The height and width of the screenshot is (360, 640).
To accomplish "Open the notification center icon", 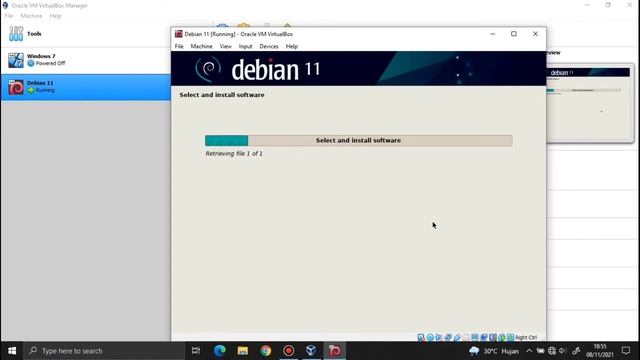I will [x=626, y=351].
